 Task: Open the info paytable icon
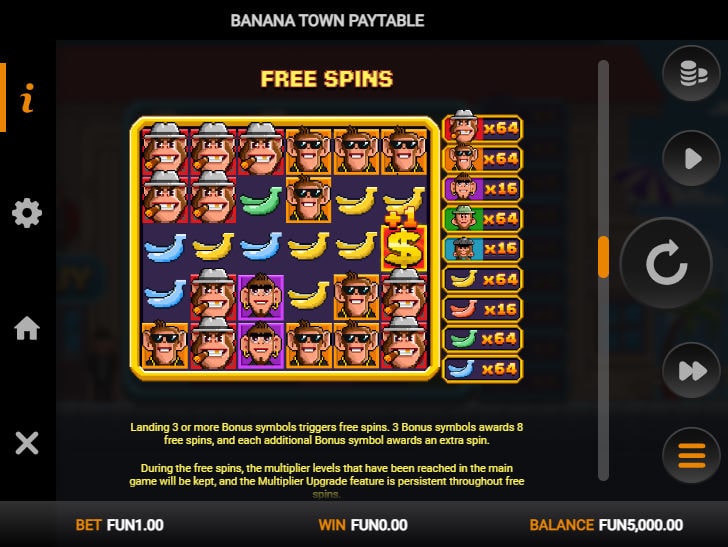coord(27,98)
